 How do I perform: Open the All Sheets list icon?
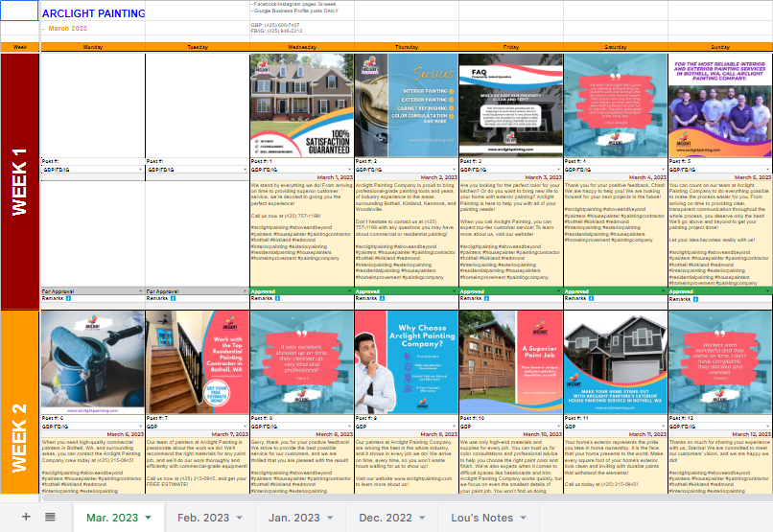point(50,517)
